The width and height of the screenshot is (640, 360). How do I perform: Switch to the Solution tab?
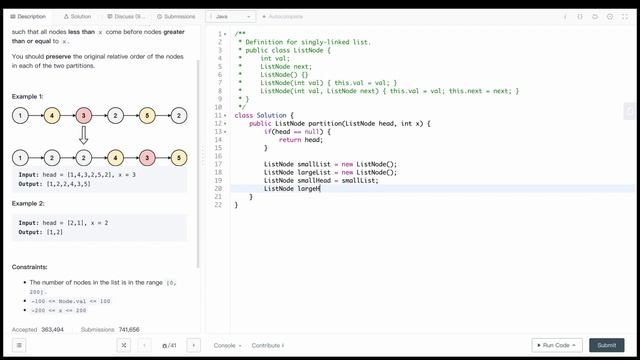pyautogui.click(x=77, y=17)
